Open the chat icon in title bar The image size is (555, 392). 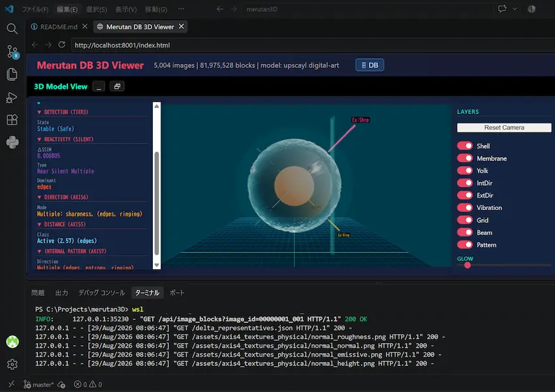(x=502, y=9)
